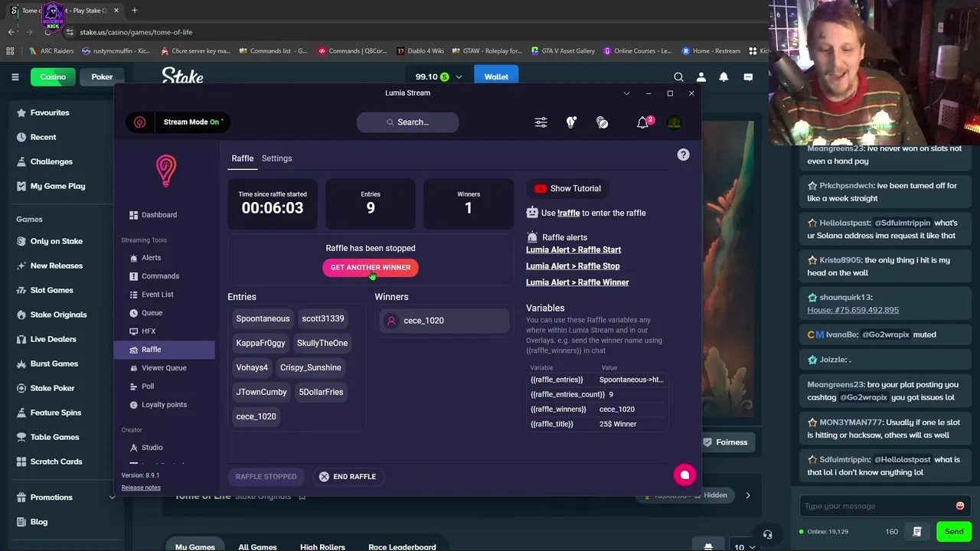
Task: Select entry Spoontaneous in Entries list
Action: 263,318
